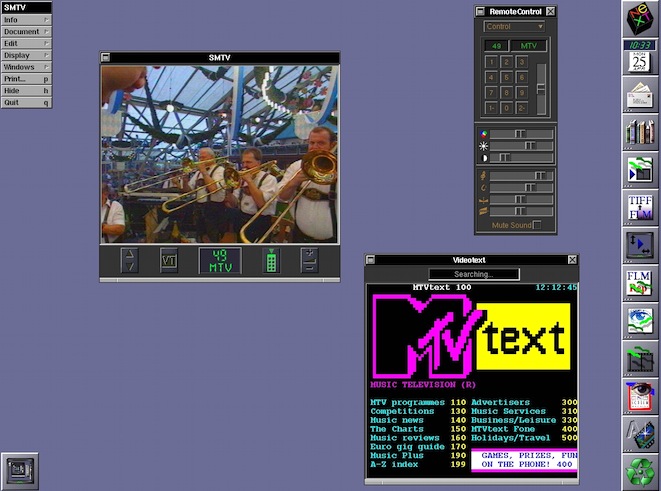Open the blue eye dock icon
This screenshot has width=661, height=491.
coord(640,320)
